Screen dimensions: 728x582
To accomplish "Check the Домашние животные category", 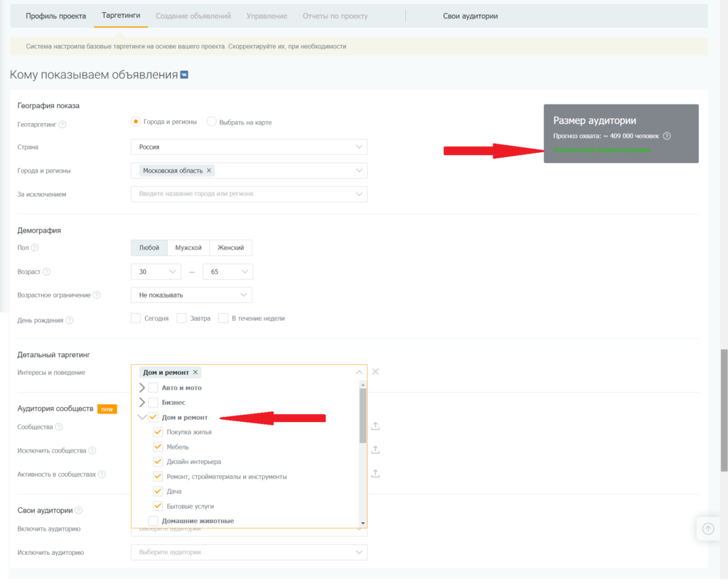I will pyautogui.click(x=154, y=521).
